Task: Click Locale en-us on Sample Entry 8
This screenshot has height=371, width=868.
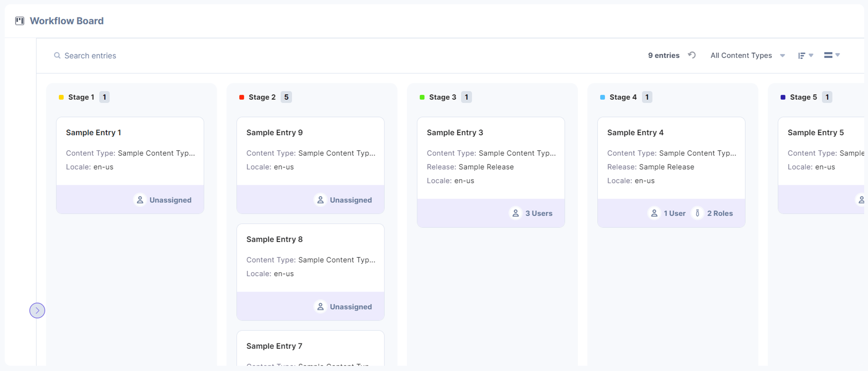Action: 270,273
